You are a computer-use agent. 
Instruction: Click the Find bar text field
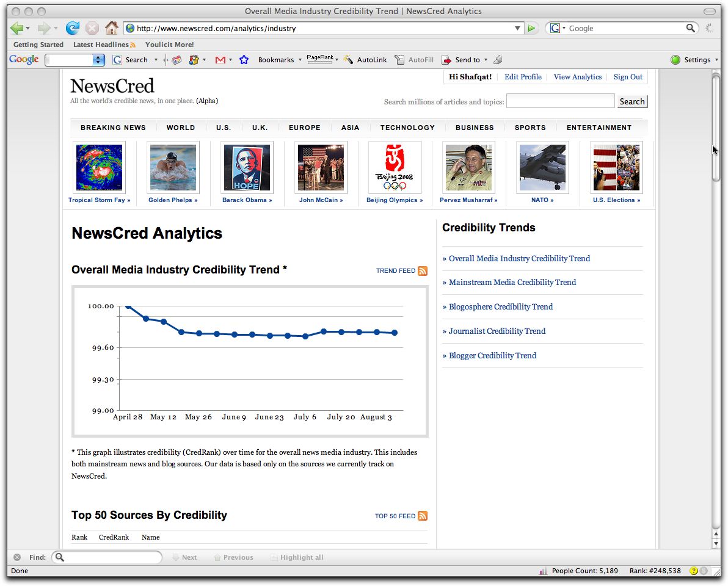[x=107, y=557]
